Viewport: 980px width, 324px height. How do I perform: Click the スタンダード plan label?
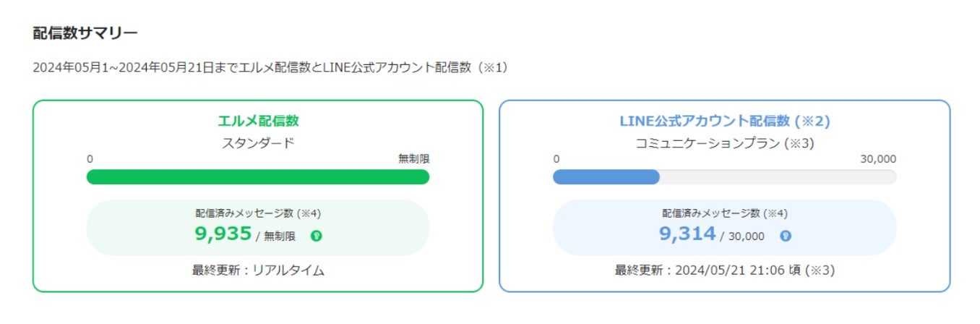(x=258, y=142)
